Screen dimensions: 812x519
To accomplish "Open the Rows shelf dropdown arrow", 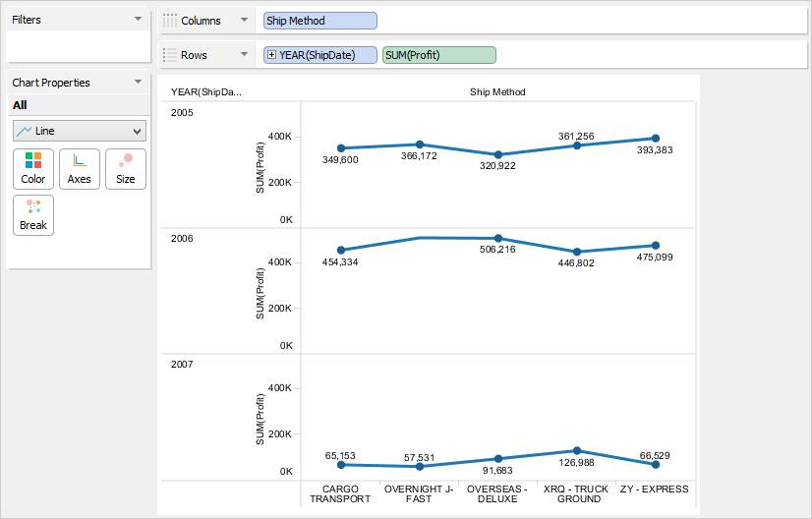I will click(244, 55).
